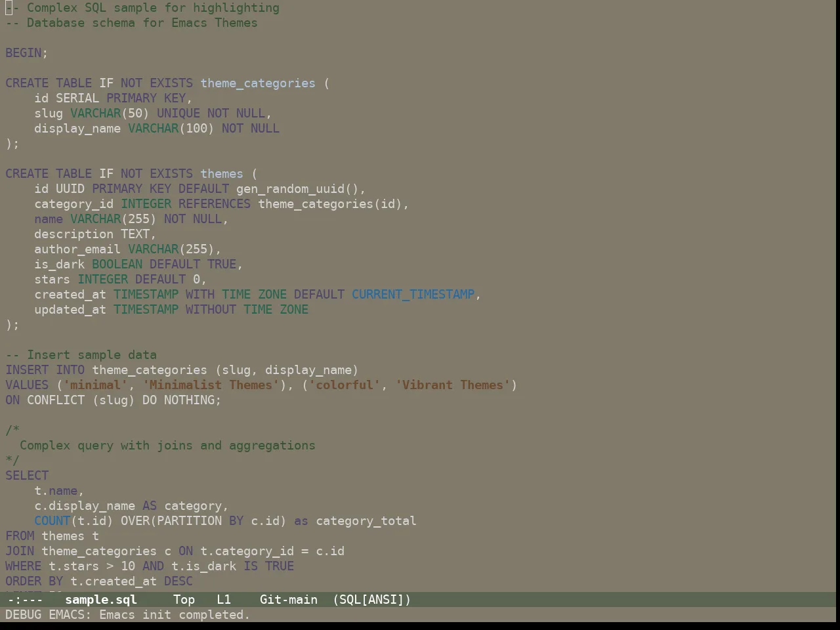Viewport: 840px width, 630px height.
Task: Click the word SERIAL on the id line
Action: point(77,98)
